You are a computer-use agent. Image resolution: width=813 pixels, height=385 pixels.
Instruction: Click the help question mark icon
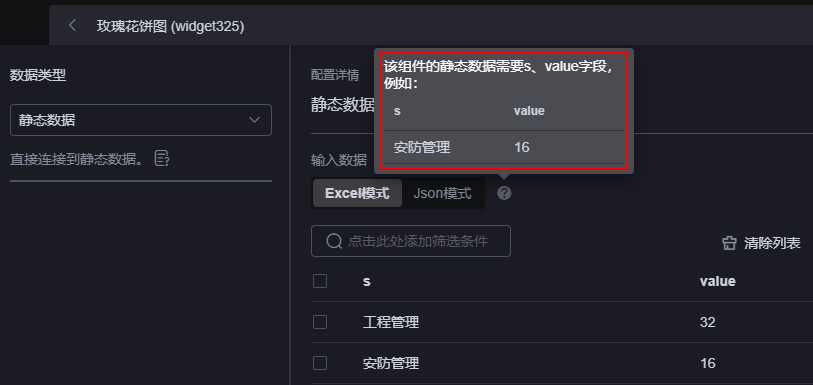[504, 193]
